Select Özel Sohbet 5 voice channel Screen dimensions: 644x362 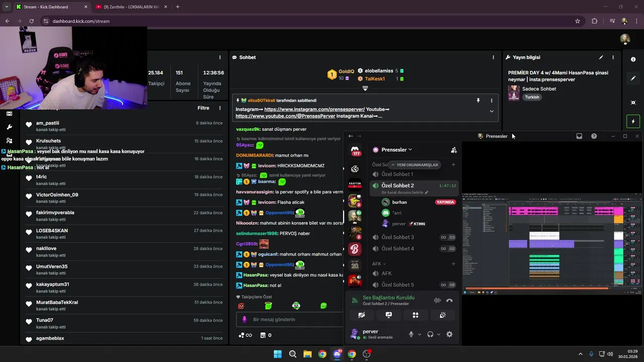pyautogui.click(x=415, y=285)
